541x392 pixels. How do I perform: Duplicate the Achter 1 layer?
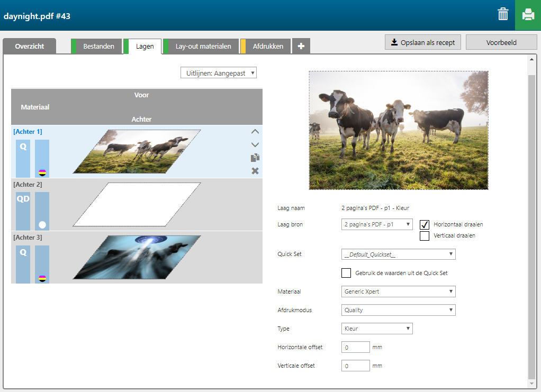[x=255, y=158]
